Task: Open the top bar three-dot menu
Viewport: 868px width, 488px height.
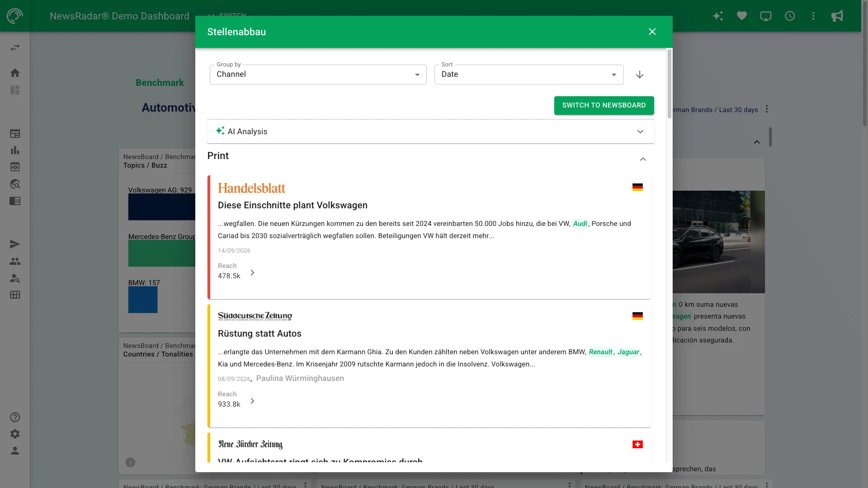Action: (813, 16)
